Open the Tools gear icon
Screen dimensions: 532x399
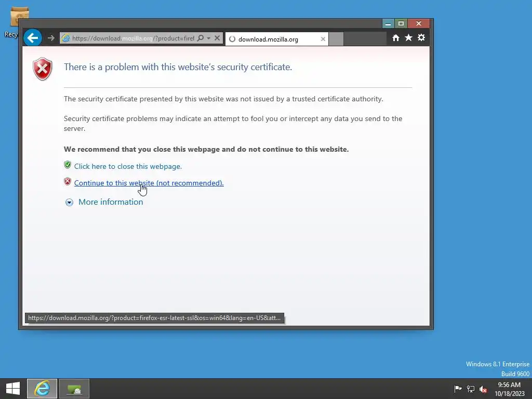(x=421, y=37)
